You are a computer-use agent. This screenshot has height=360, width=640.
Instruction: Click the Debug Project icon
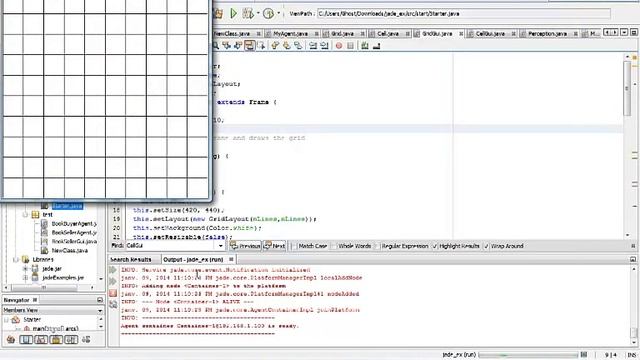point(247,13)
